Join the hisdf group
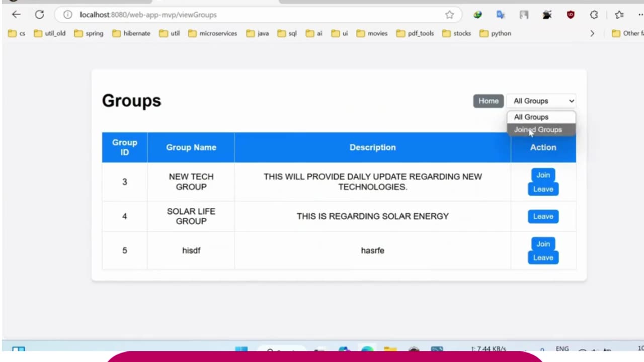 tap(543, 244)
